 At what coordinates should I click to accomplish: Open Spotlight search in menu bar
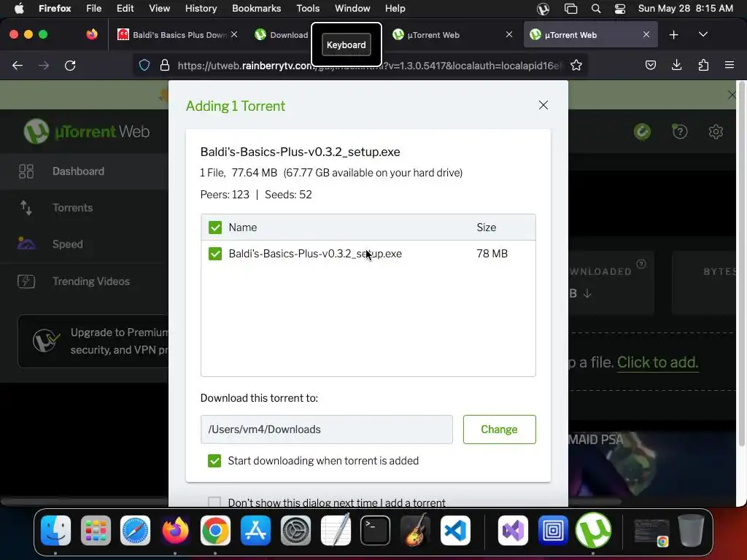click(595, 9)
